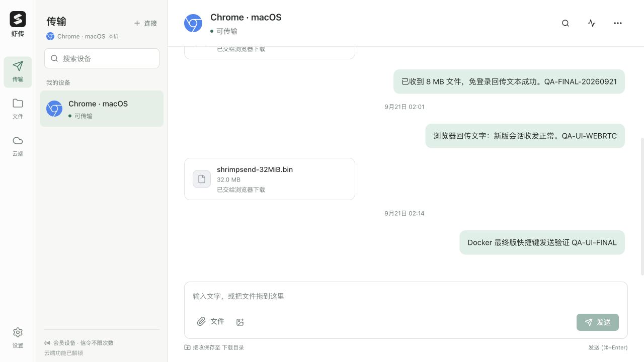Click the Chrome avatar in conversation header
Image resolution: width=644 pixels, height=362 pixels.
point(193,23)
